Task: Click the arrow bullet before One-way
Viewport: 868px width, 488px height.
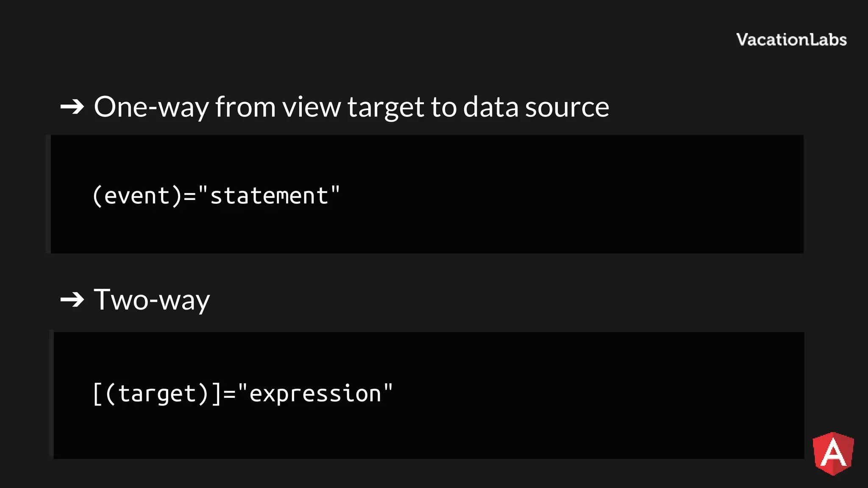Action: pyautogui.click(x=72, y=107)
